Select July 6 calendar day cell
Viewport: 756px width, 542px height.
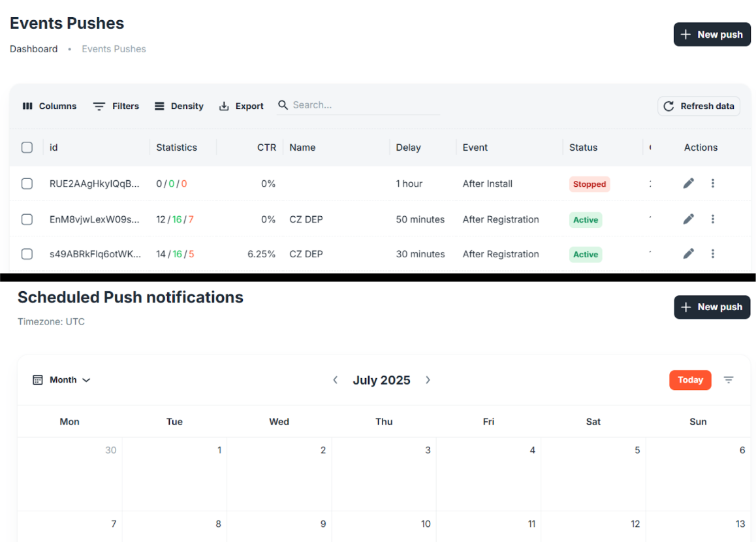pos(698,474)
